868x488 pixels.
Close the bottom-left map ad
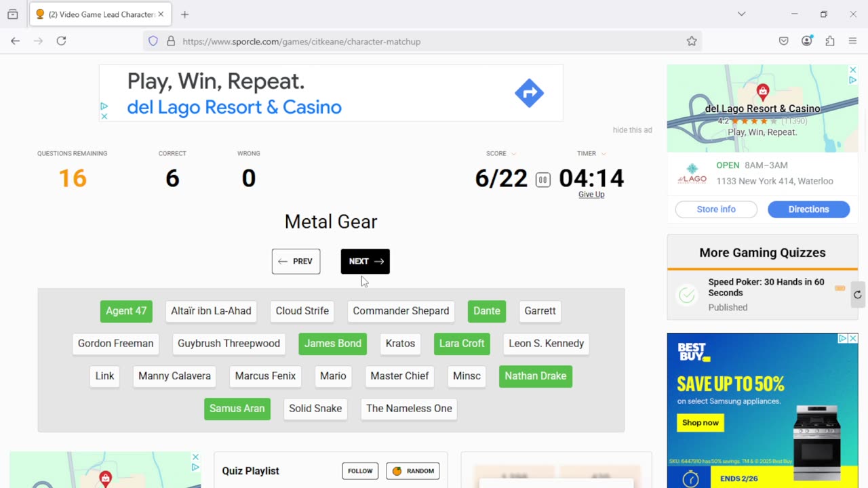(195, 457)
